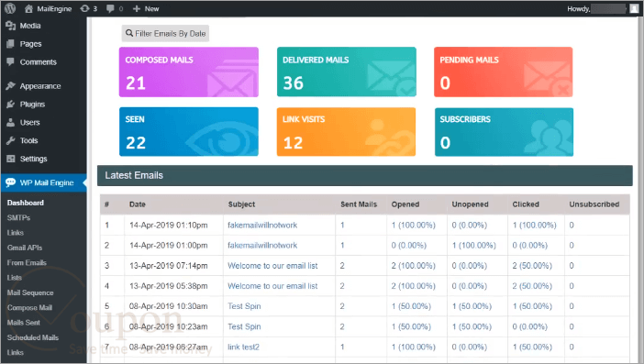Screen dimensions: 644x364
Task: Open Welcome to our email list from 05:38pm
Action: click(272, 286)
